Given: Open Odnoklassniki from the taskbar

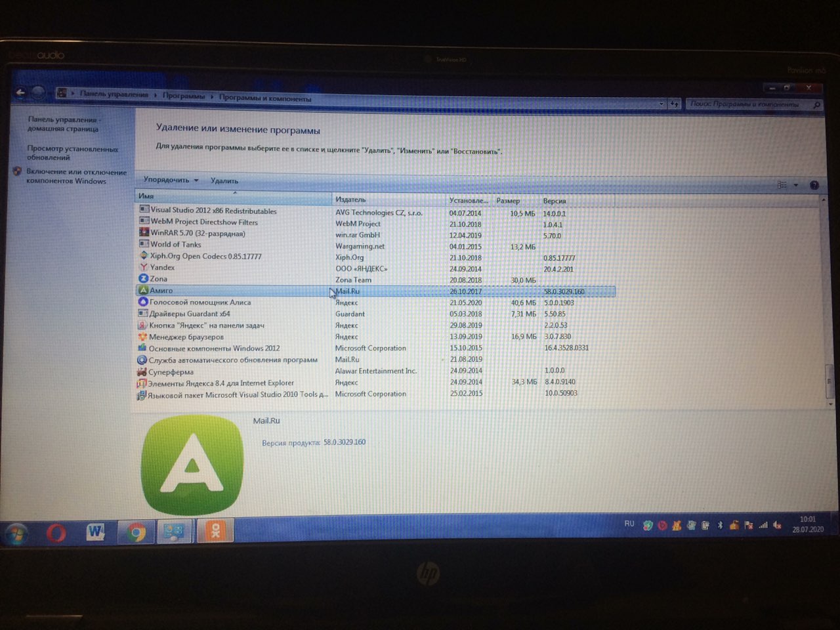Looking at the screenshot, I should pos(215,531).
